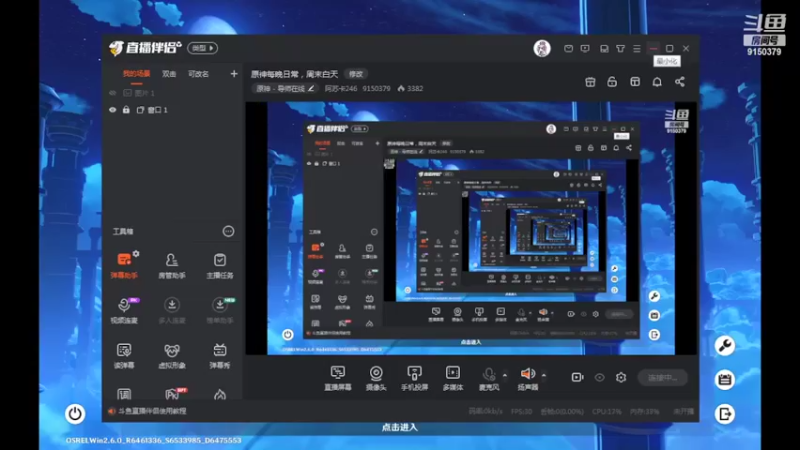Open the 主播任务 streamer tasks tool

coord(220,266)
